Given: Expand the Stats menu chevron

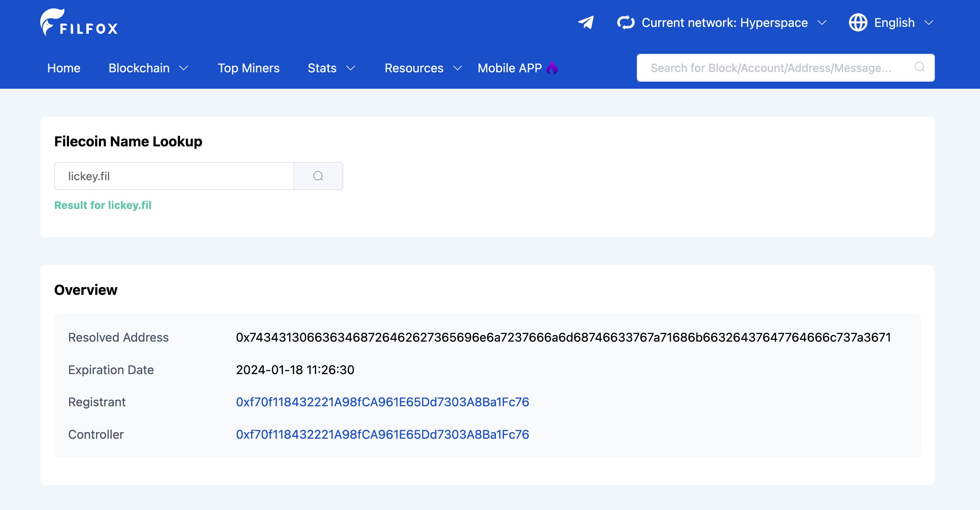Looking at the screenshot, I should (351, 68).
